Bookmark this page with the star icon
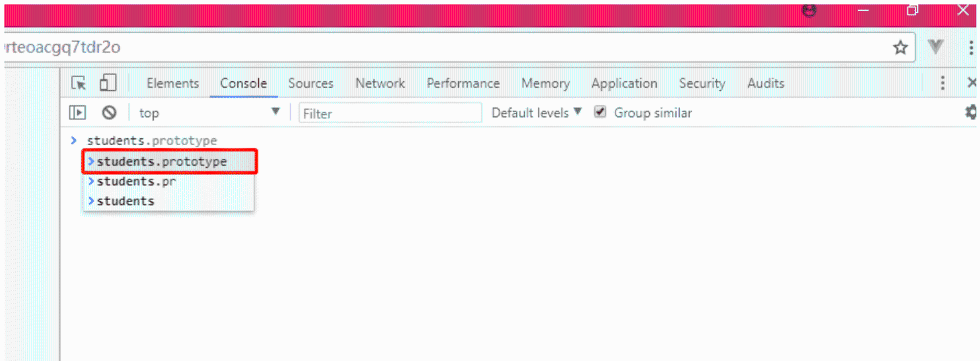 click(900, 48)
